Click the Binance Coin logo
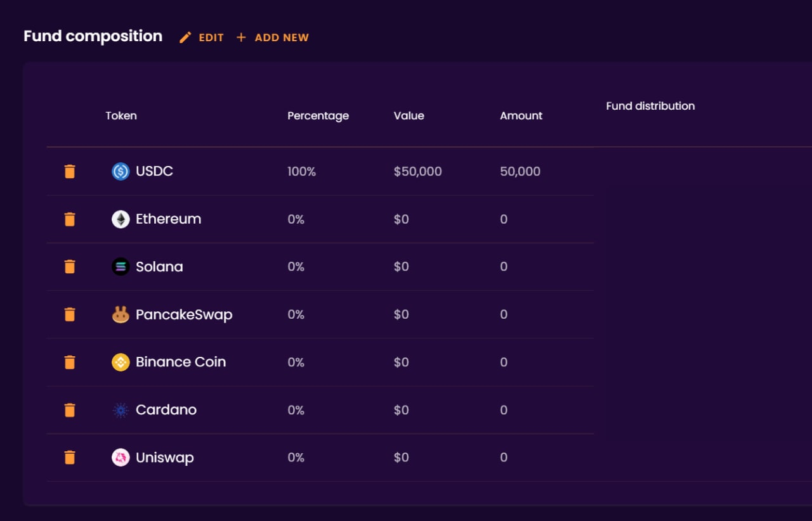 point(121,363)
